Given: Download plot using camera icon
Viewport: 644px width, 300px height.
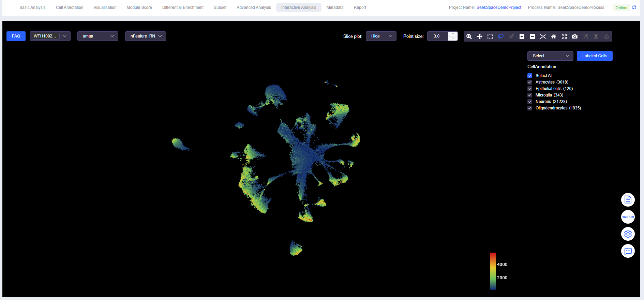Looking at the screenshot, I should (575, 36).
